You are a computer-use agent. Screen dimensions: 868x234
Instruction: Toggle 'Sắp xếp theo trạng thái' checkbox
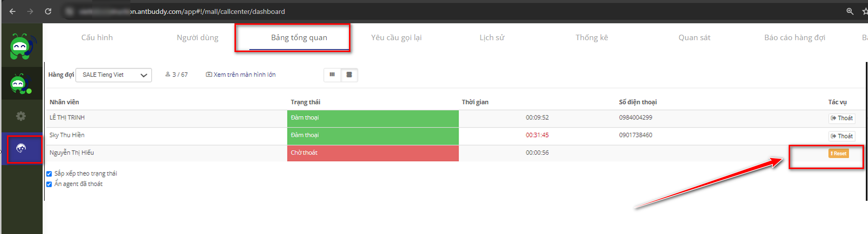pos(49,174)
